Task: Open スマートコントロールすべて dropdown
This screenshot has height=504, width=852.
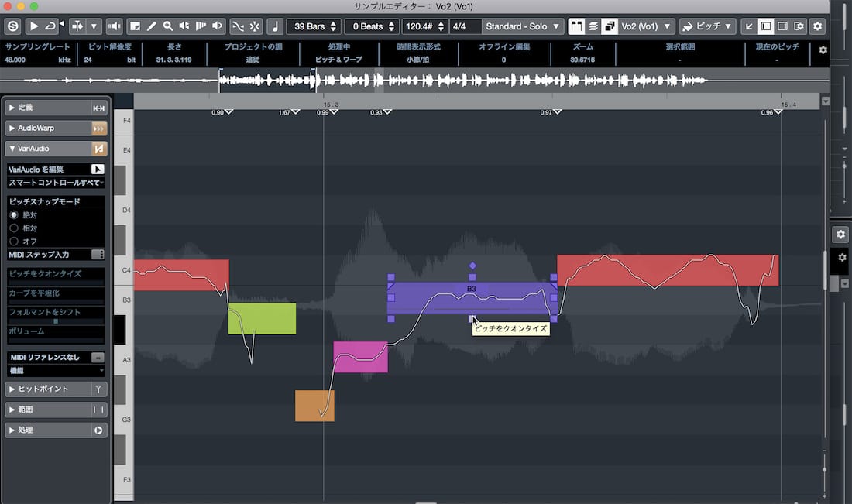Action: pyautogui.click(x=56, y=183)
